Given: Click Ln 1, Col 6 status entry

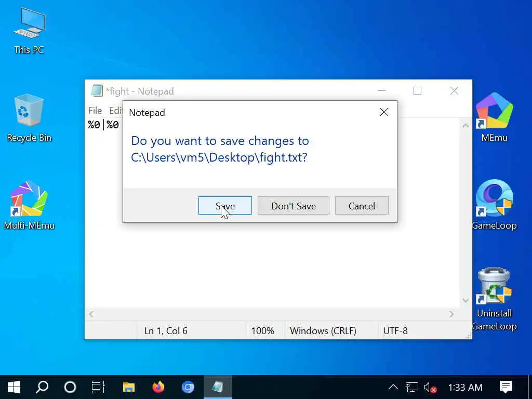Looking at the screenshot, I should (x=166, y=331).
